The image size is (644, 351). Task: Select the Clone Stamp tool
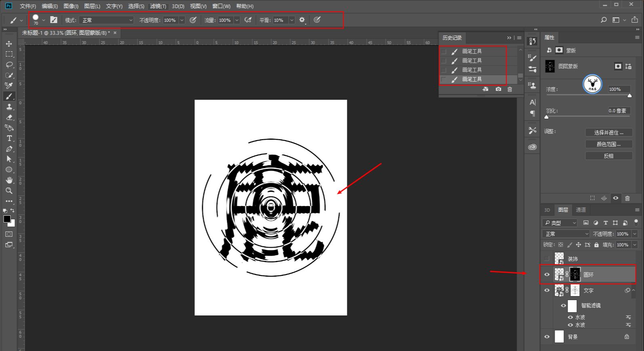pyautogui.click(x=9, y=107)
